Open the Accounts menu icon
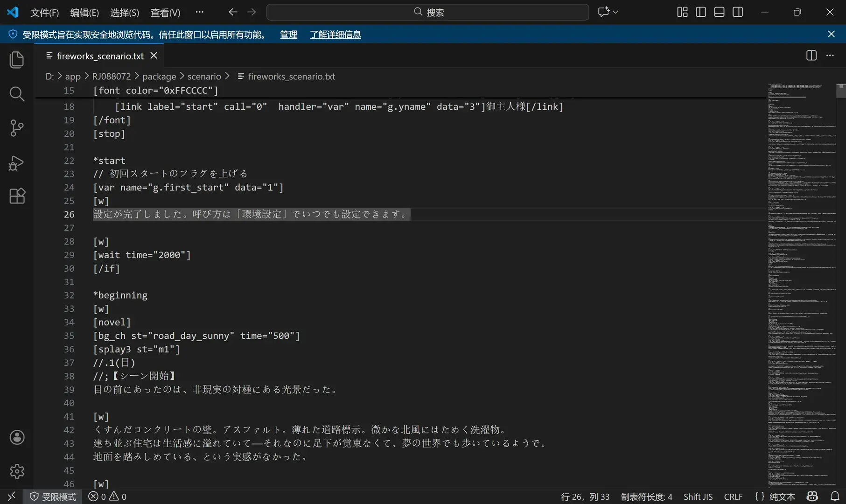The image size is (846, 504). (17, 437)
